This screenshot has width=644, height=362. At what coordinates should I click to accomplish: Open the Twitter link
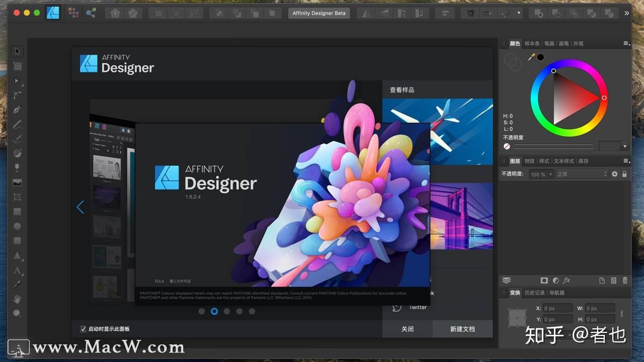pos(418,307)
